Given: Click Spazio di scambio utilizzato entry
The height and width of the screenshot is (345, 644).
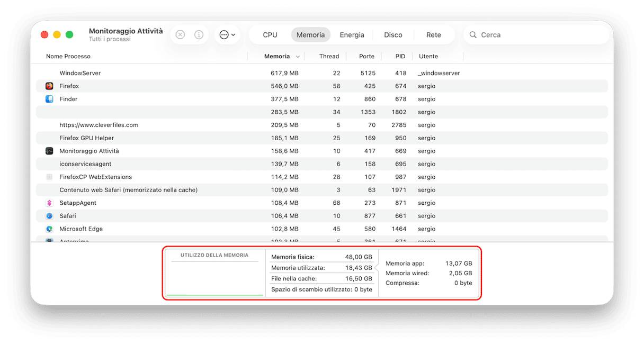Looking at the screenshot, I should click(x=321, y=289).
